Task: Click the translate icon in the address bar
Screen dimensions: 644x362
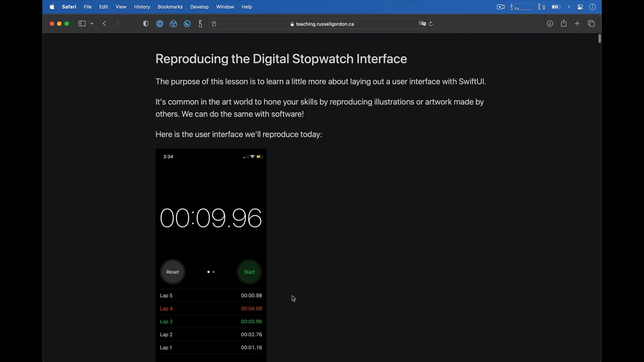Action: [x=423, y=24]
